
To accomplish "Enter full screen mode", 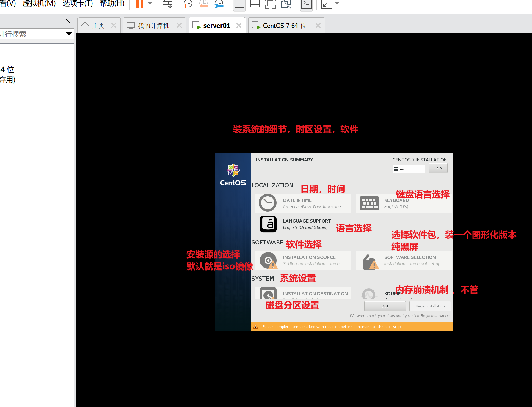I will (x=270, y=4).
